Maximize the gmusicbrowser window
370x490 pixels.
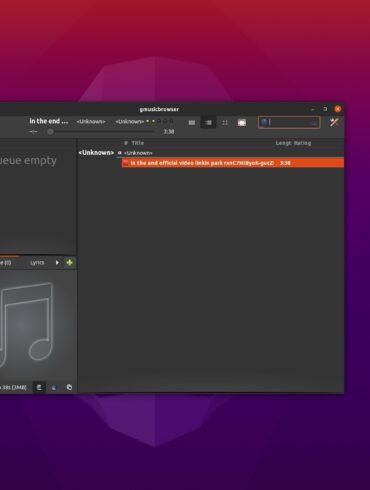(325, 109)
